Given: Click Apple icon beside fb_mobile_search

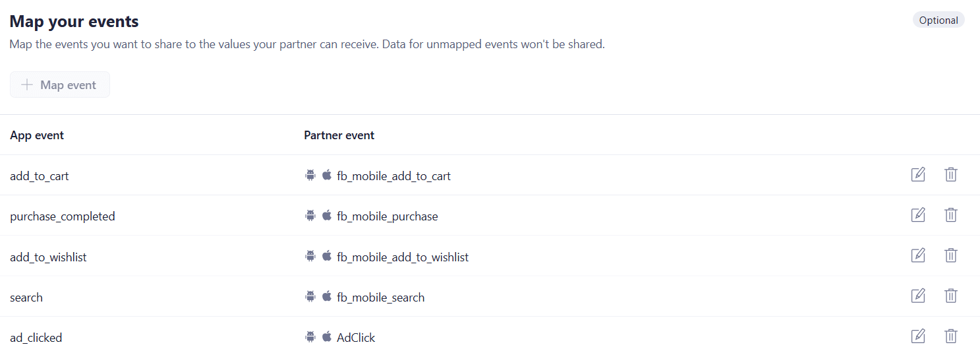Looking at the screenshot, I should (x=327, y=297).
